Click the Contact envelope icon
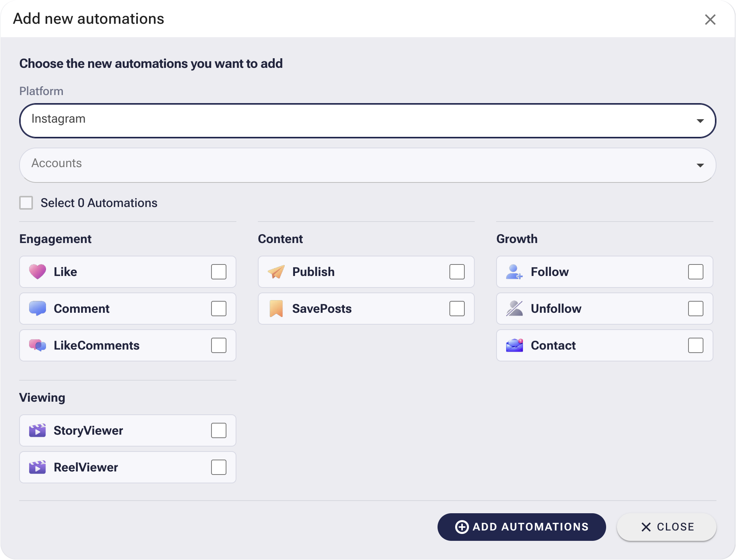This screenshot has width=736, height=560. 514,345
